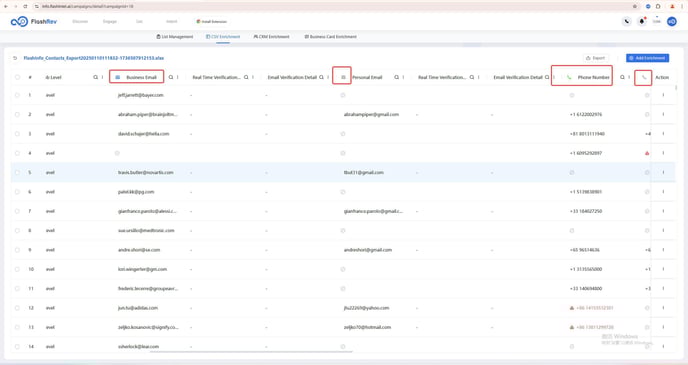This screenshot has width=688, height=365.
Task: Open the Action menu for row 10
Action: pyautogui.click(x=663, y=269)
